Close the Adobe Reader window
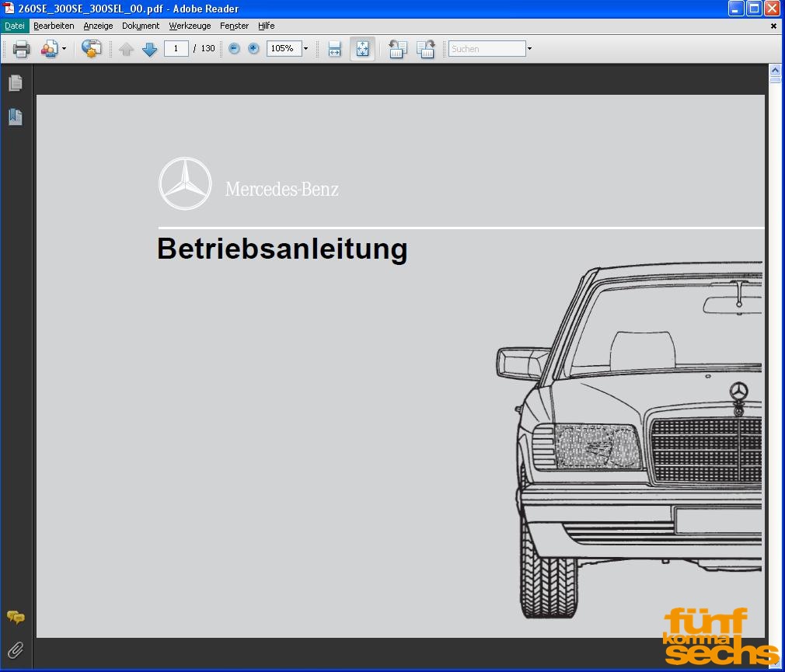 point(772,9)
